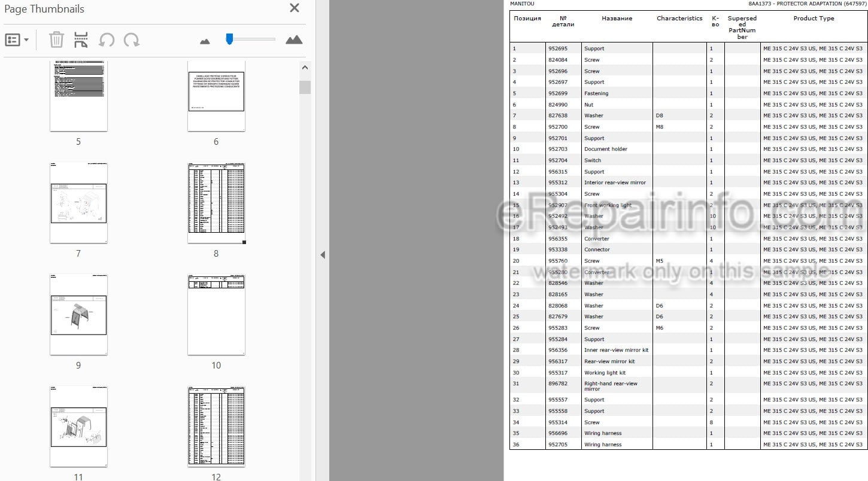Click characteristic 'M6' cell

coord(660,328)
